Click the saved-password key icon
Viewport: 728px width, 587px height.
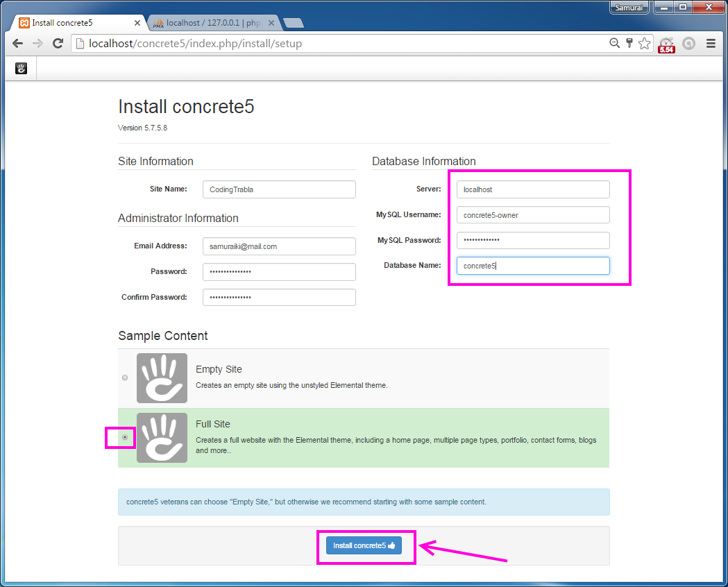(629, 43)
